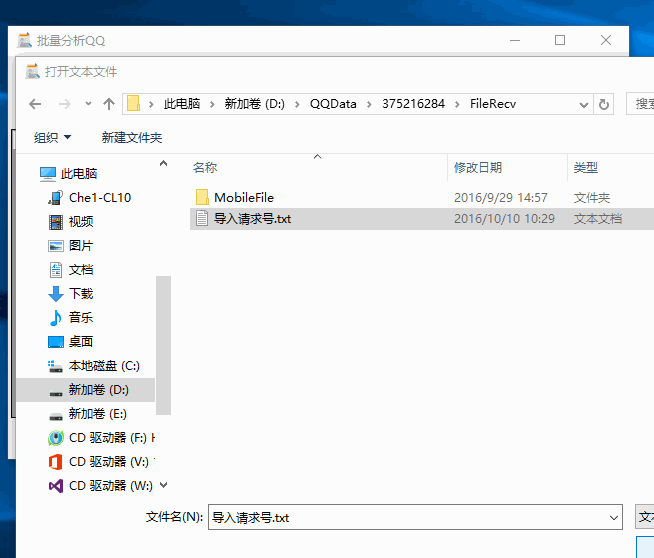The width and height of the screenshot is (654, 558).
Task: Select 此电脑 in the address path
Action: (x=182, y=104)
